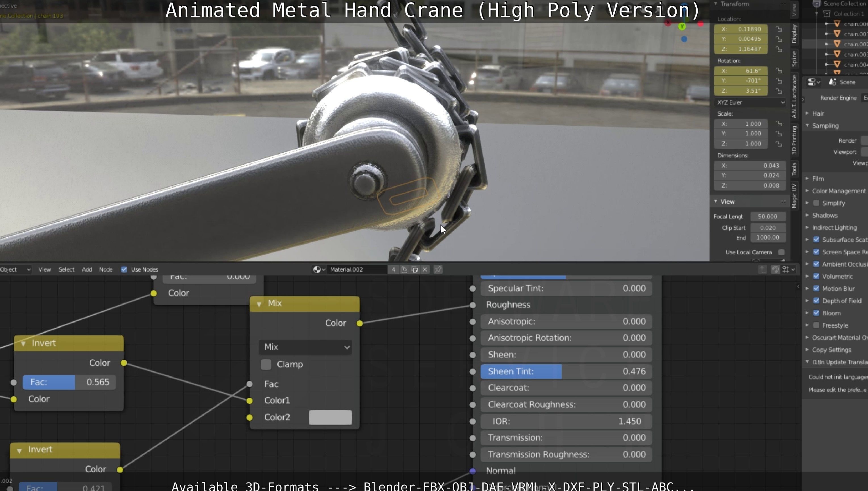
Task: Lock Rotation Z with its padlock icon
Action: [779, 91]
